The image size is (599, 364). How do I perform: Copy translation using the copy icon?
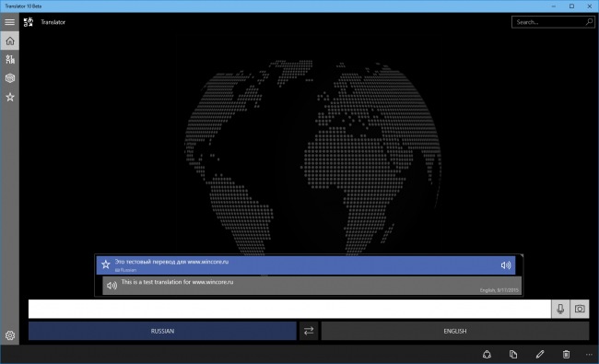(513, 355)
